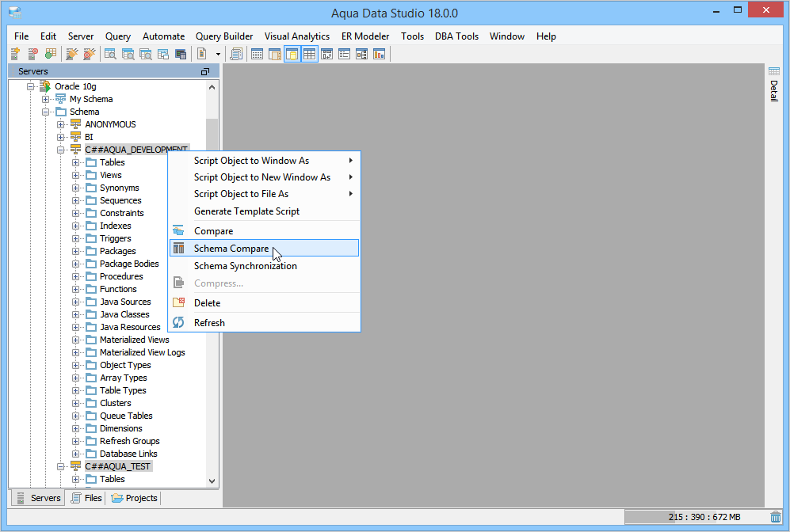Screen dimensions: 790x532
Task: Choose Script Object to File As
Action: [264, 194]
